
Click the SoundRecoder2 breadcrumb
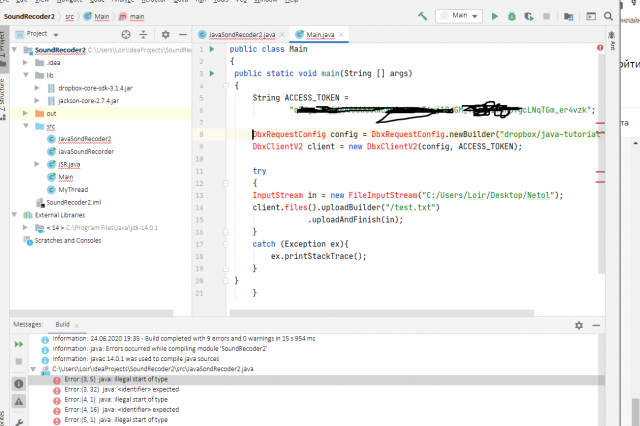[x=29, y=17]
